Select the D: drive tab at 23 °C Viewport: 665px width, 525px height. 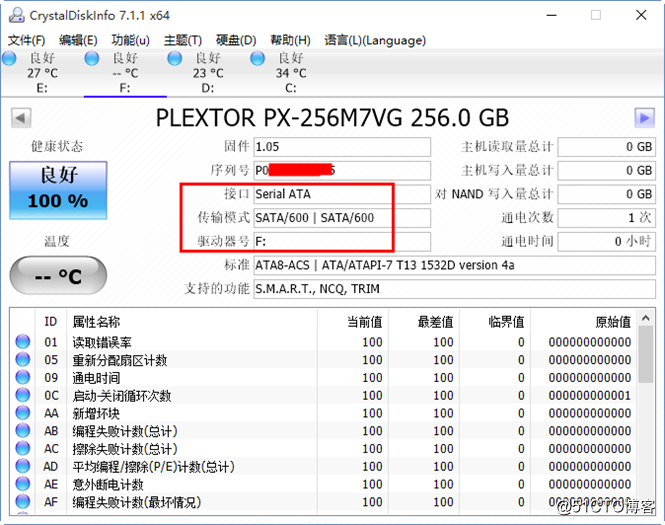(208, 73)
